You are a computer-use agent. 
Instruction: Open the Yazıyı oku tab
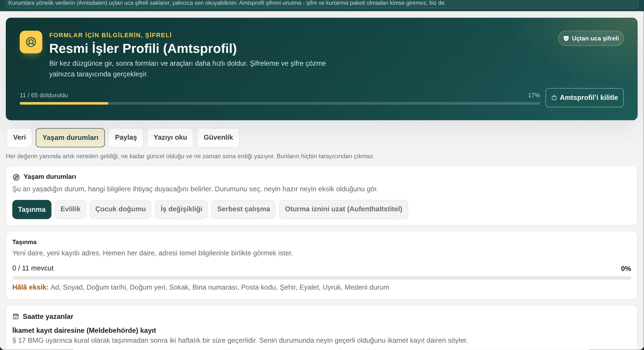click(170, 138)
